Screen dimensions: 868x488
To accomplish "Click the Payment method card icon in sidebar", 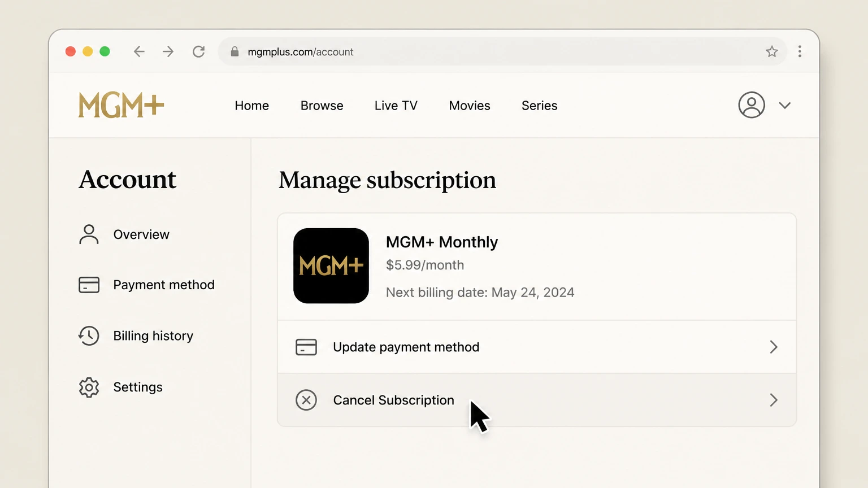I will [89, 285].
